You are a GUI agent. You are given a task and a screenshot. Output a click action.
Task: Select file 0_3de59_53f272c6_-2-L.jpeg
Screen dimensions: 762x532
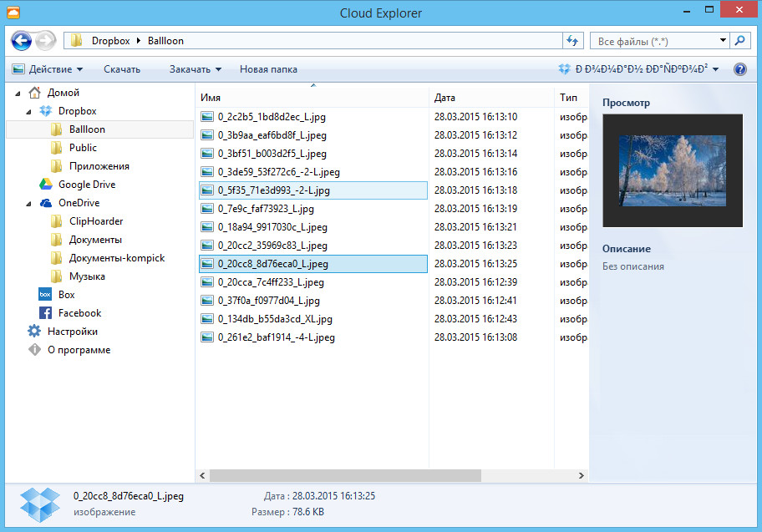(x=278, y=172)
